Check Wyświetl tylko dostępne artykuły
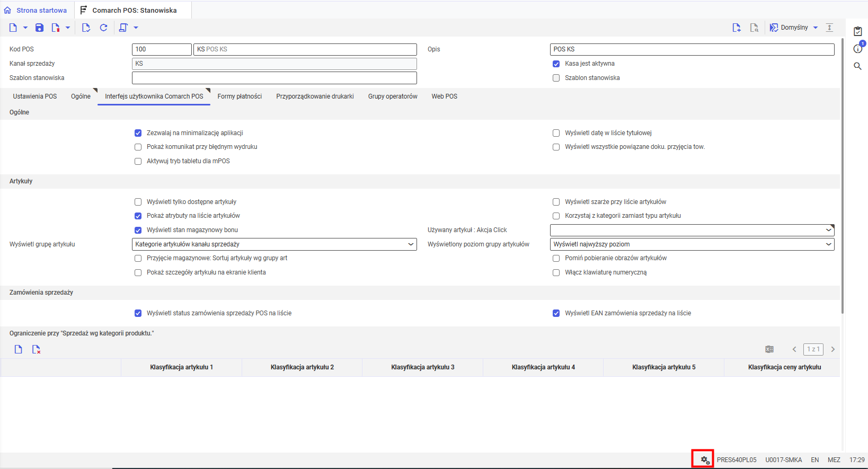This screenshot has height=469, width=868. point(138,202)
